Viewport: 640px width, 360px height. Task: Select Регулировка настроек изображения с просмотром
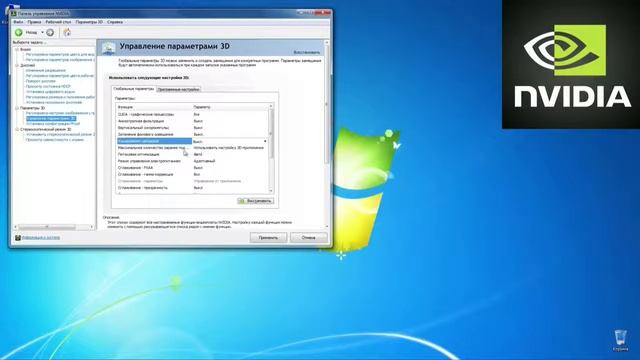pos(60,113)
